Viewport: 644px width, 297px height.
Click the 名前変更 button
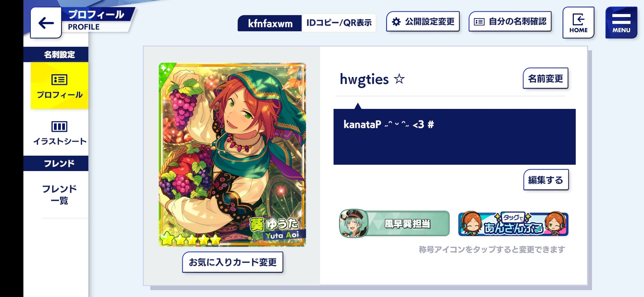click(545, 78)
